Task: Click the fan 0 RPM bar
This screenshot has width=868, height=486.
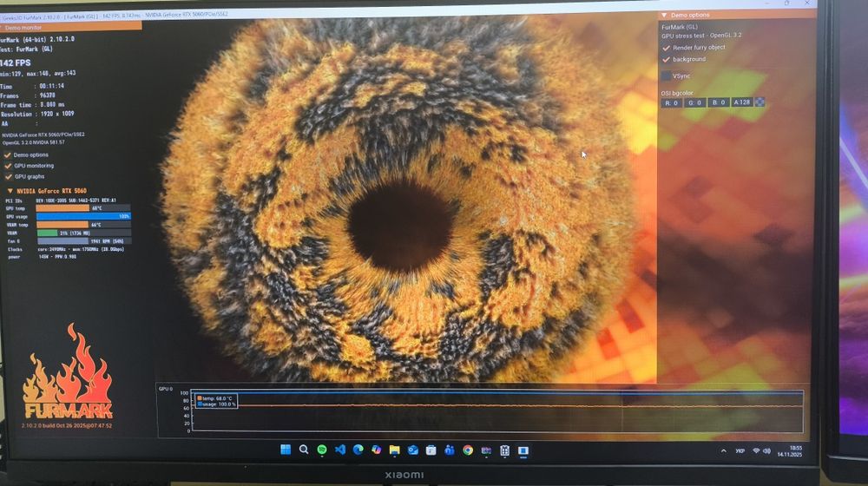Action: click(x=83, y=241)
